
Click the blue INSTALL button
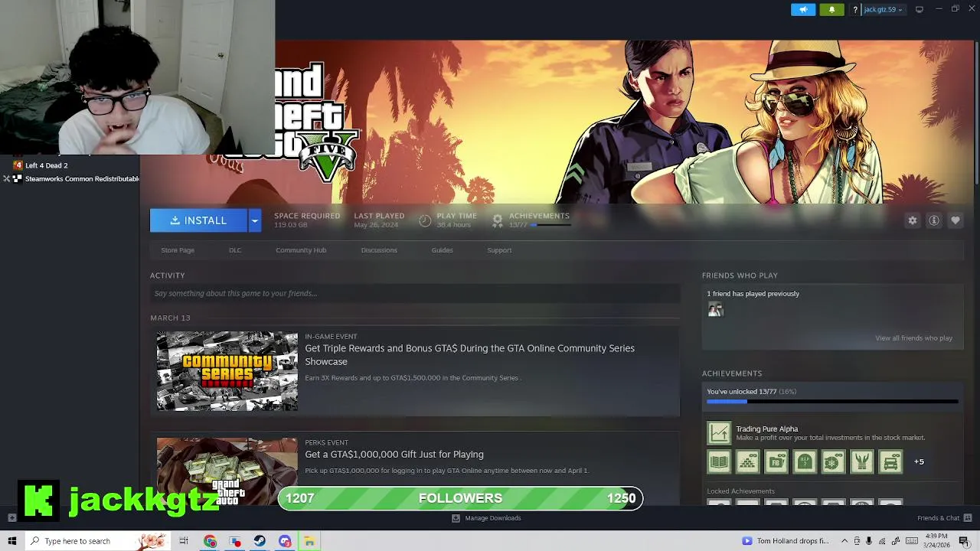pyautogui.click(x=198, y=220)
